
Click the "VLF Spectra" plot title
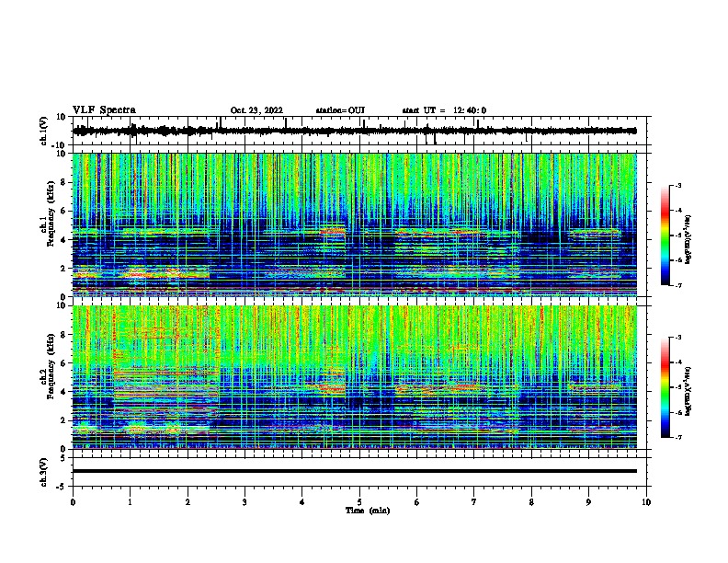pyautogui.click(x=104, y=110)
